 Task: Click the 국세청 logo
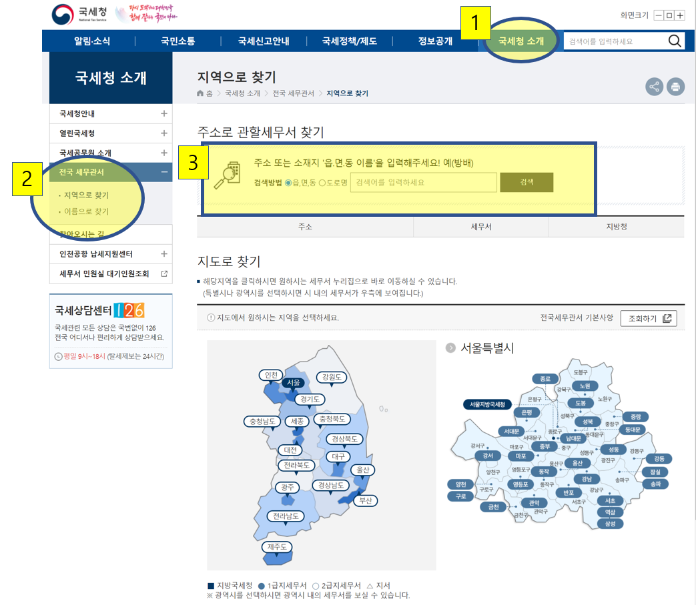coord(79,14)
